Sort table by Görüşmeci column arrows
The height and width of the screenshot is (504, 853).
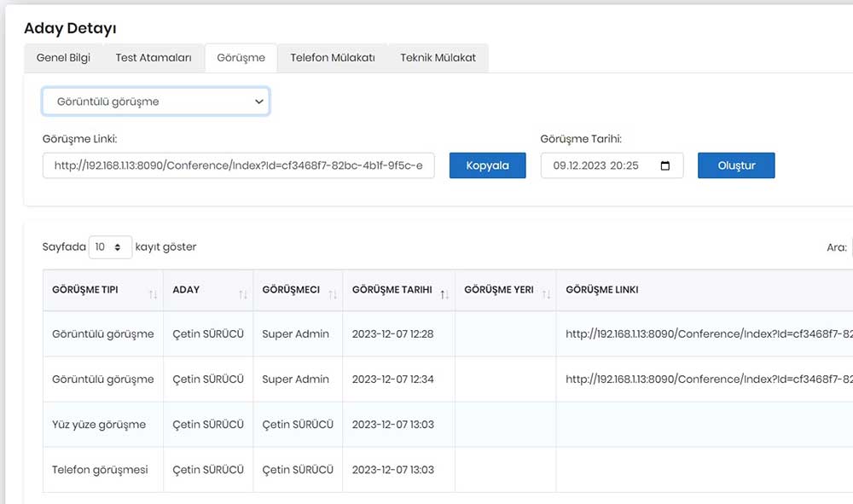coord(333,294)
